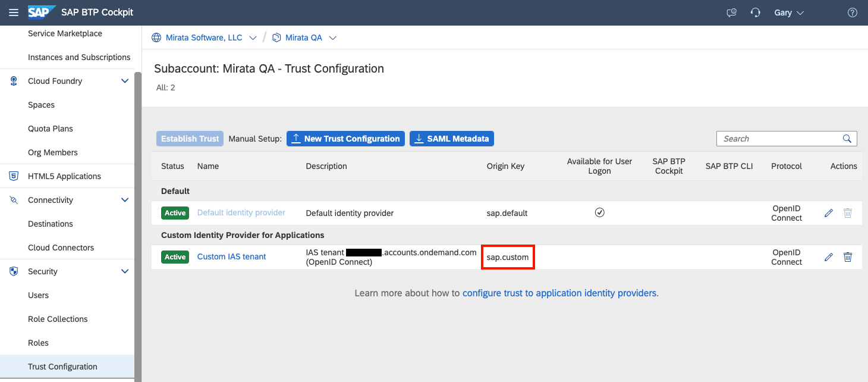Open HTML5 Applications
This screenshot has height=382, width=868.
click(x=64, y=176)
